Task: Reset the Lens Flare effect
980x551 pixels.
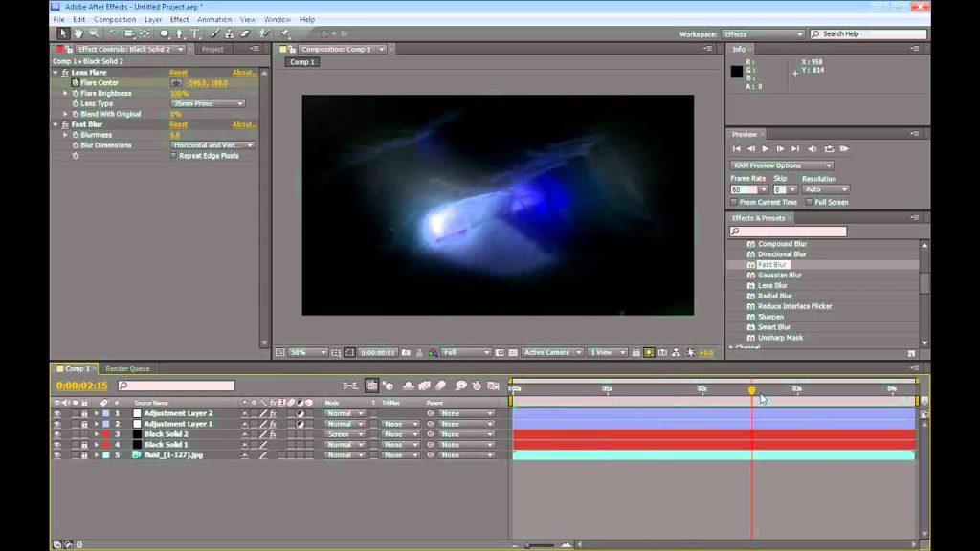Action: tap(178, 73)
